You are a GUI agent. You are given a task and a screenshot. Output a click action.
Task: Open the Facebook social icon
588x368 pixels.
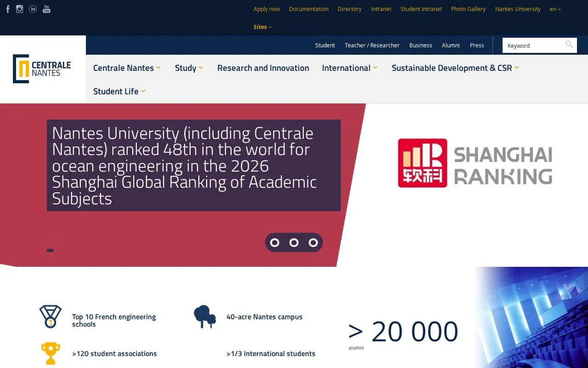coord(8,9)
